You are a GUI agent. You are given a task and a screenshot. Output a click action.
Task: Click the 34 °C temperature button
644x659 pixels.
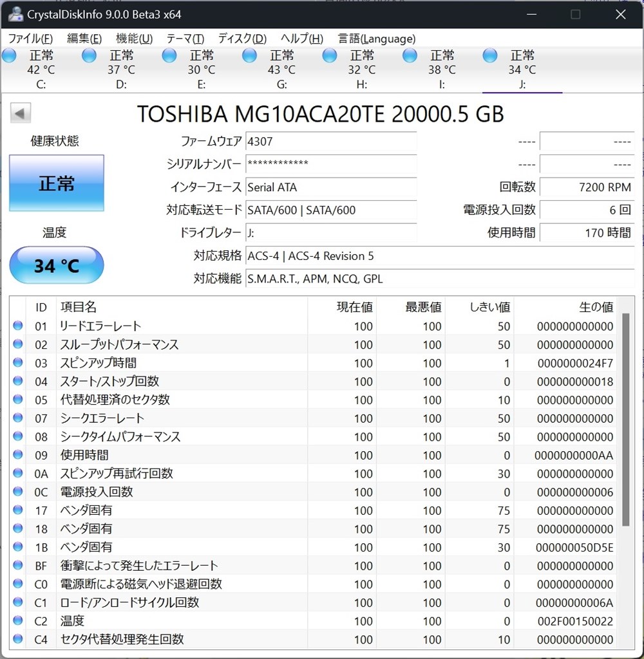point(56,265)
